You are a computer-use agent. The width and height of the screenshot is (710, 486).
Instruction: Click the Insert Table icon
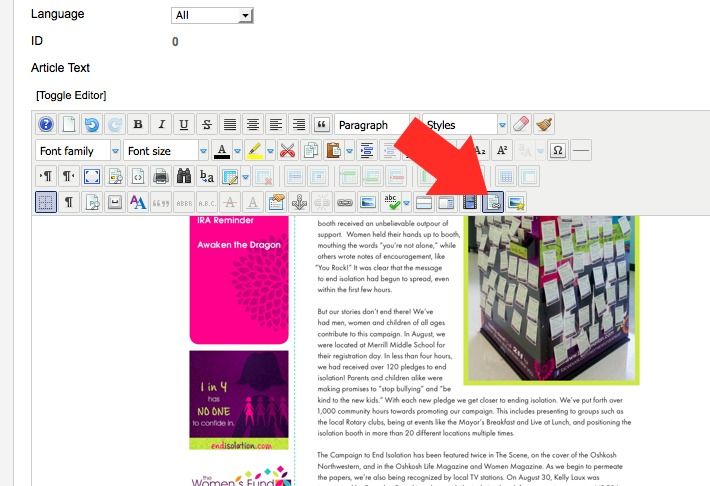230,176
